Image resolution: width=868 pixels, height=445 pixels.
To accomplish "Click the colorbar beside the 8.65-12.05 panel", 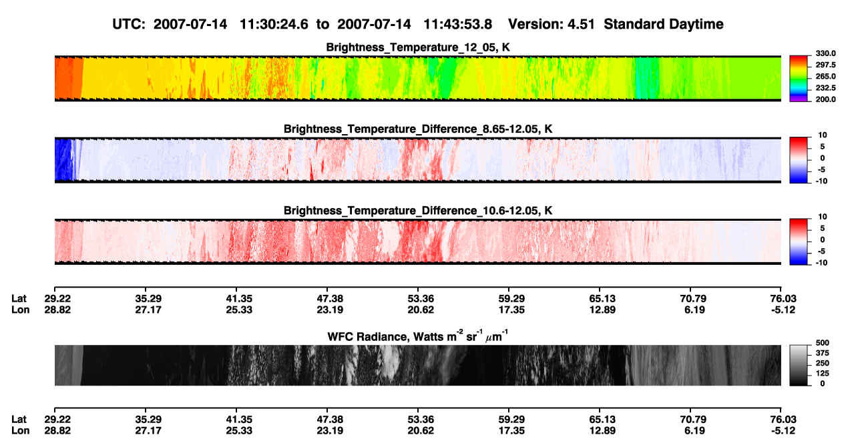I will pyautogui.click(x=799, y=160).
